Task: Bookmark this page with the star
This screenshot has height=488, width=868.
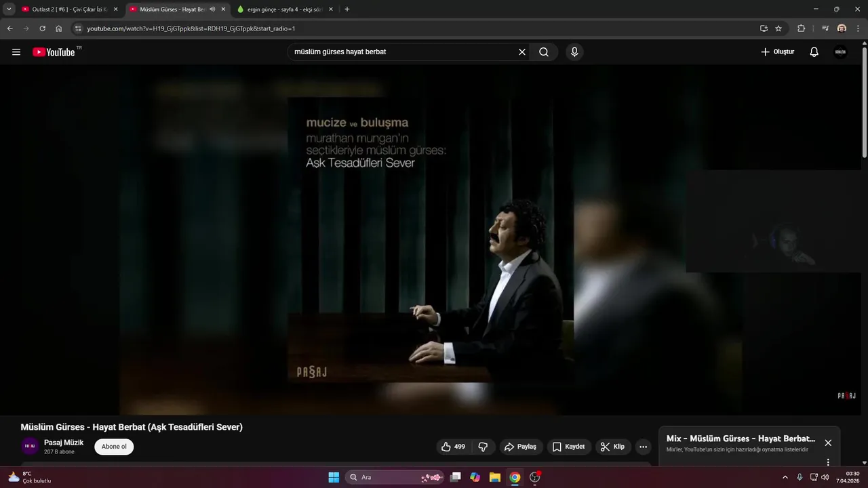Action: pyautogui.click(x=778, y=28)
